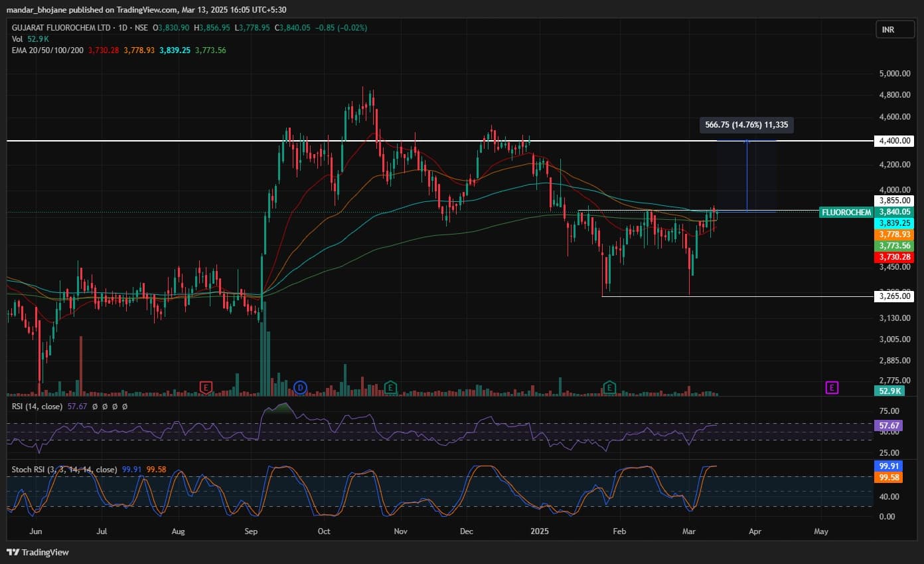Screen dimensions: 924x564
Task: Click the cyan 3,839.25 EMA axis label
Action: [x=895, y=223]
